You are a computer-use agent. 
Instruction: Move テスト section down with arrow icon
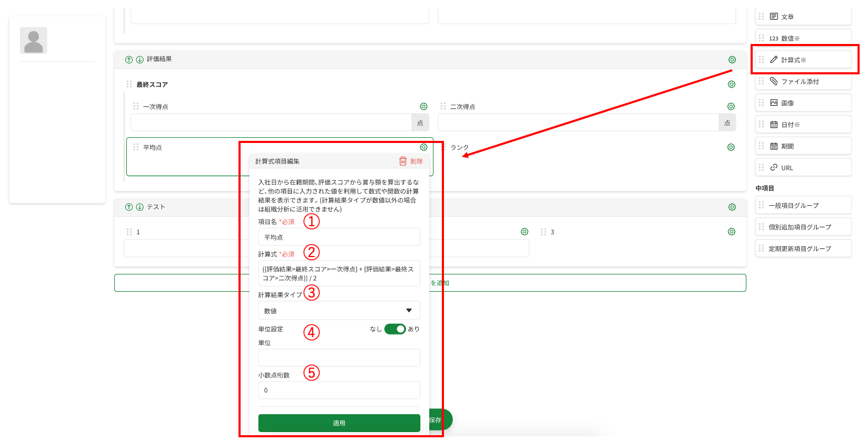coord(140,207)
